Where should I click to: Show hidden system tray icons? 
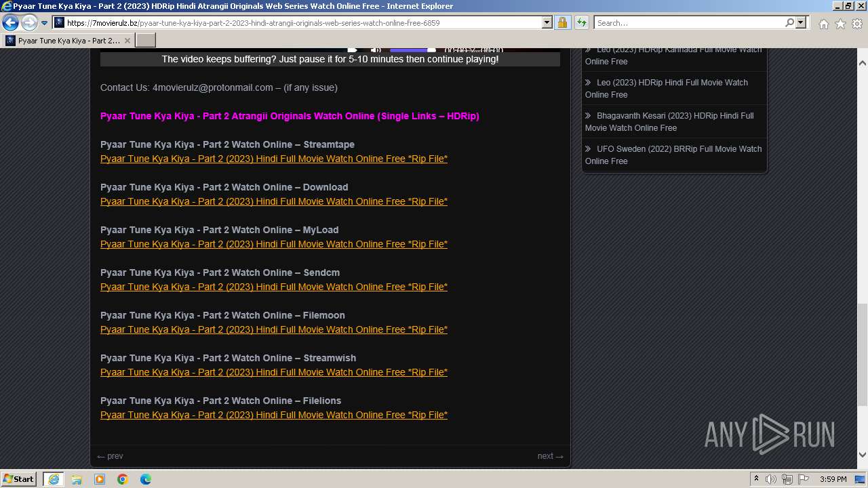[756, 479]
